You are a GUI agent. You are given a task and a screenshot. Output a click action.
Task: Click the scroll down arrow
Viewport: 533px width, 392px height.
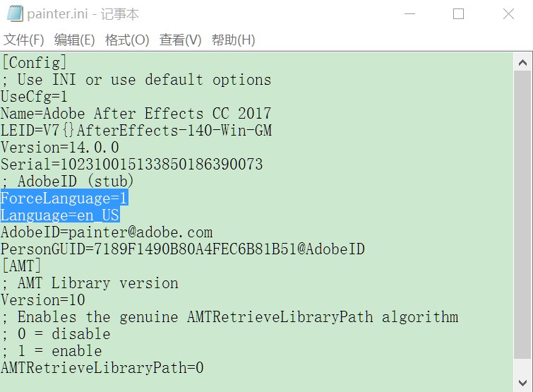click(x=522, y=383)
